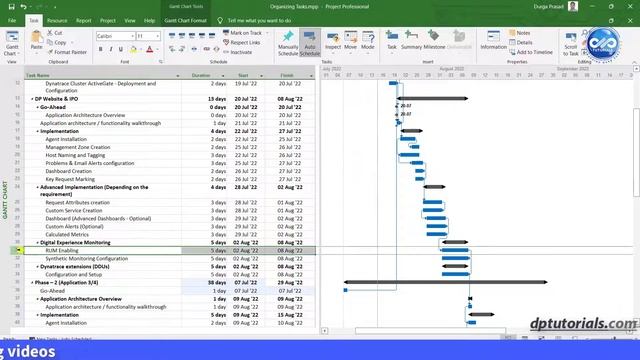Open the font name dropdown
Viewport: 640px width, 360px height.
click(x=132, y=36)
